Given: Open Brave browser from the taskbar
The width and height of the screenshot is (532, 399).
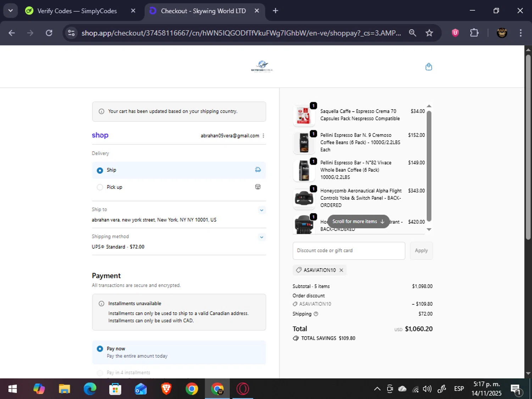Looking at the screenshot, I should 166,389.
